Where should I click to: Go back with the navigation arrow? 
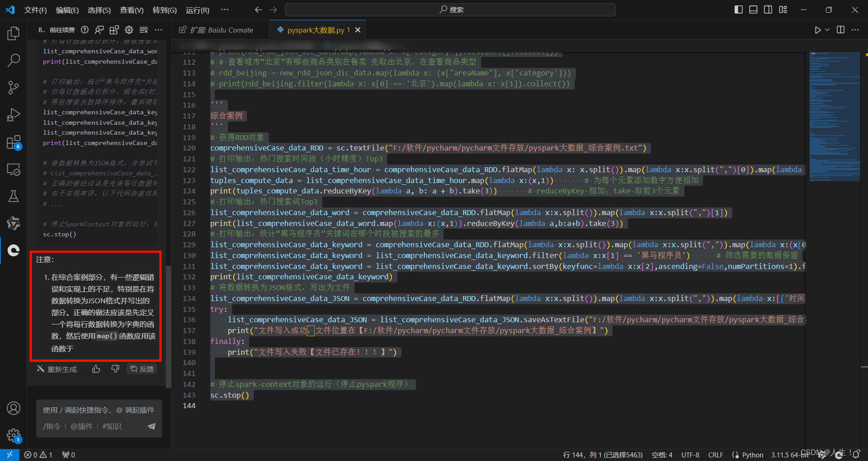coord(258,9)
